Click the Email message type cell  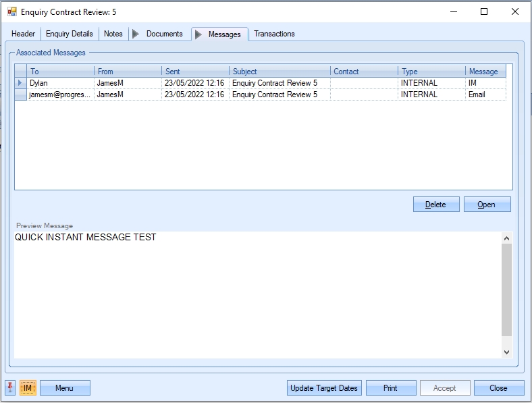485,95
